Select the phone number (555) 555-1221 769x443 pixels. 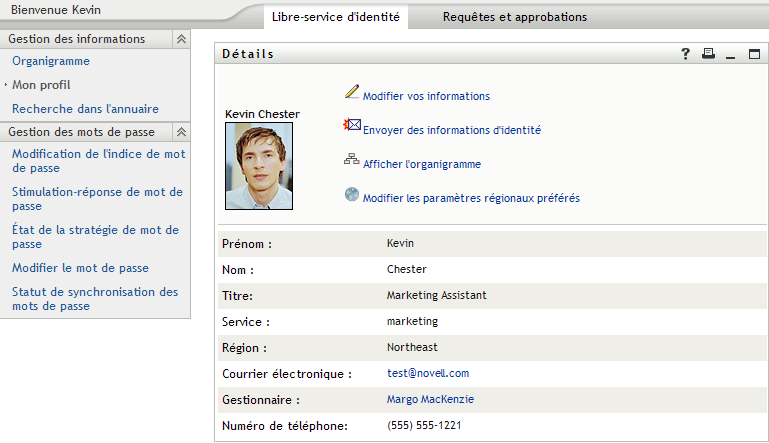click(x=424, y=425)
